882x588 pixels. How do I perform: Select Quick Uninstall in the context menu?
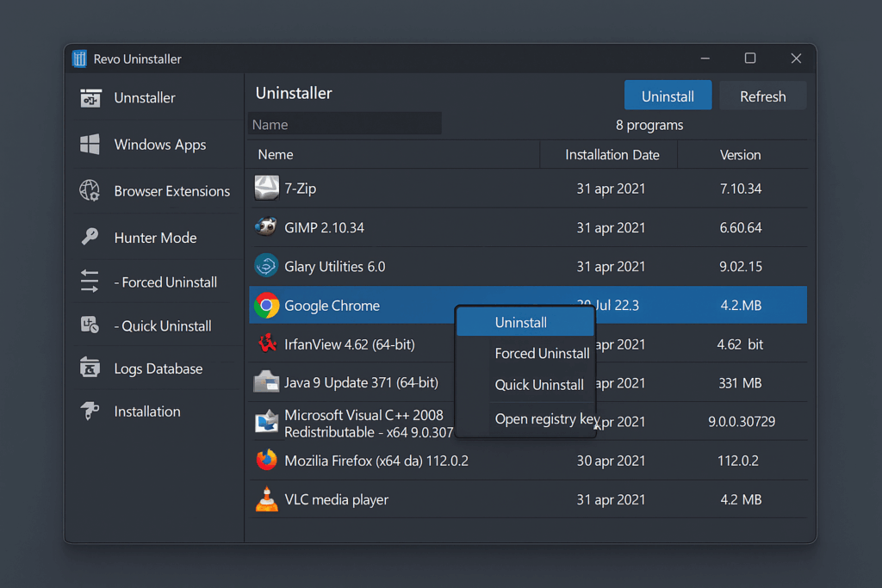click(x=539, y=385)
